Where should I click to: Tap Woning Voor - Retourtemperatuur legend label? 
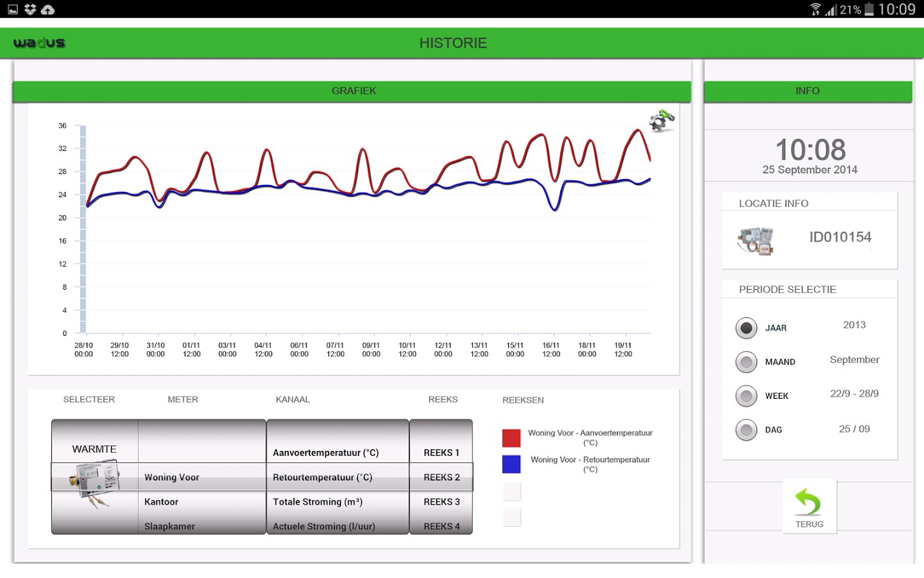coord(590,464)
